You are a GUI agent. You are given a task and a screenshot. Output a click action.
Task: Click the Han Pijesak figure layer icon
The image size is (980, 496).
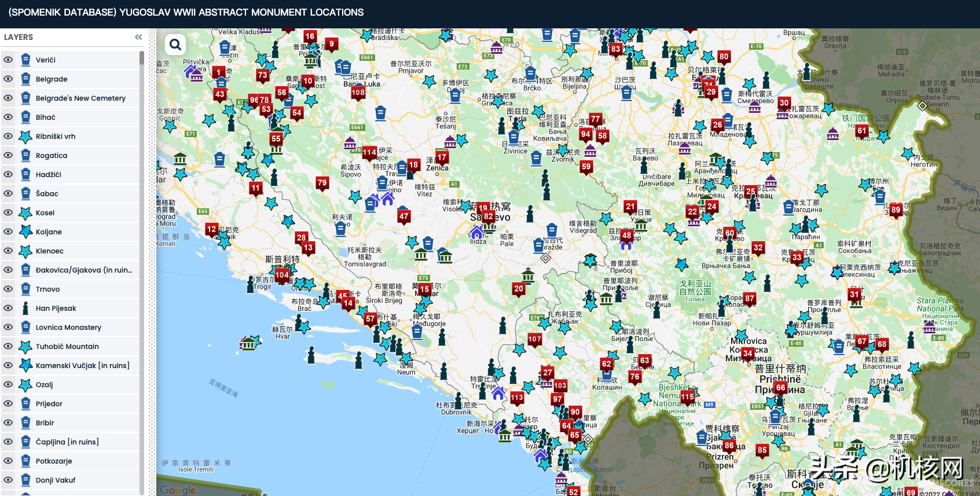(25, 308)
